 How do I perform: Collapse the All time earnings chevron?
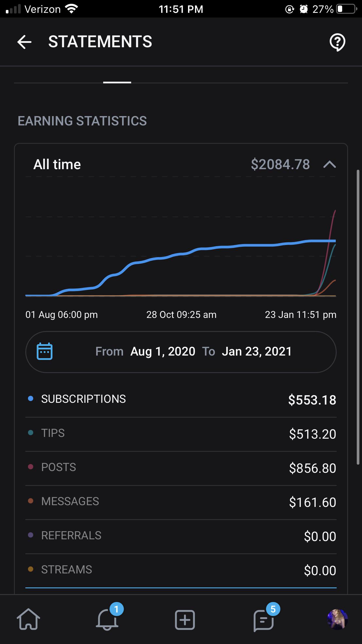329,165
